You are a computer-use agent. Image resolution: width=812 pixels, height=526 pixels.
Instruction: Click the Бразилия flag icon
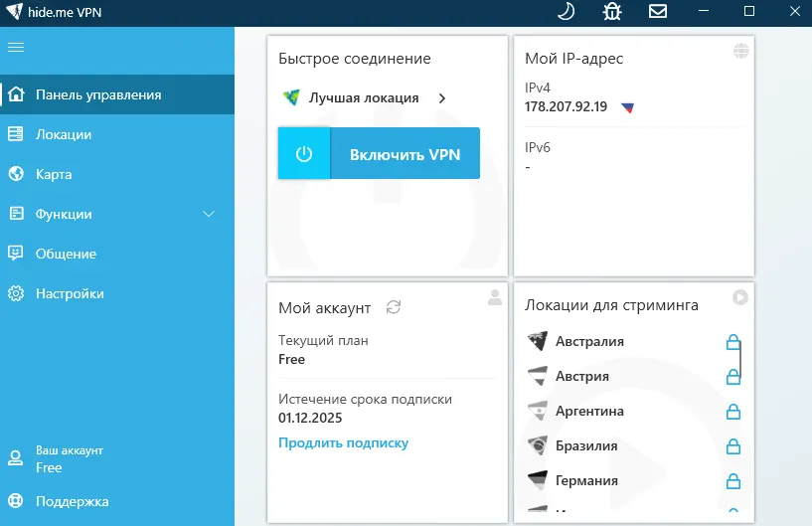(538, 445)
